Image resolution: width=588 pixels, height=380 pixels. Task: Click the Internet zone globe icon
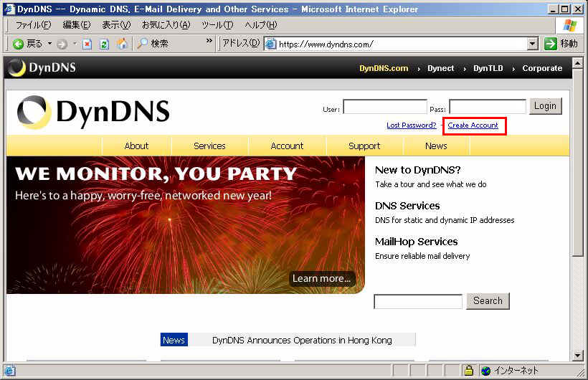[x=485, y=371]
